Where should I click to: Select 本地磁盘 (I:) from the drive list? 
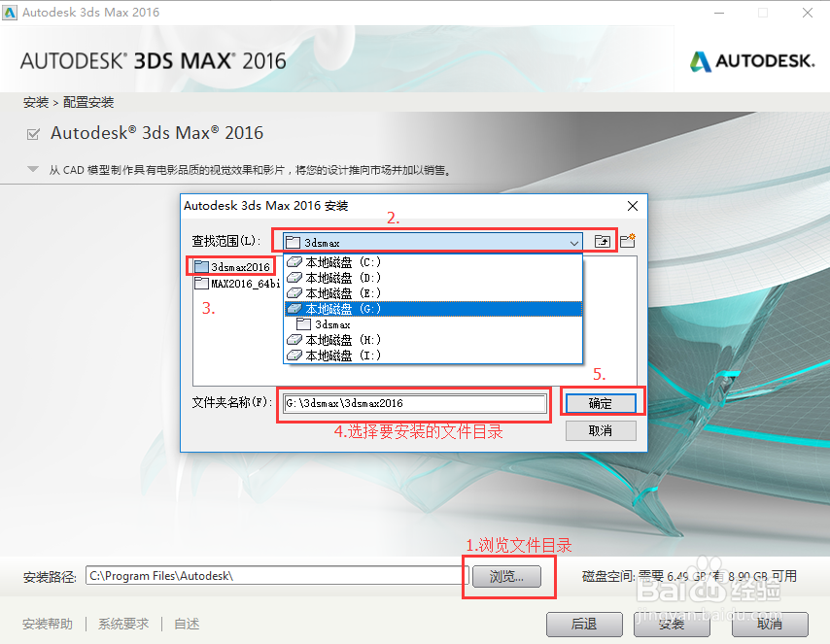coord(330,355)
